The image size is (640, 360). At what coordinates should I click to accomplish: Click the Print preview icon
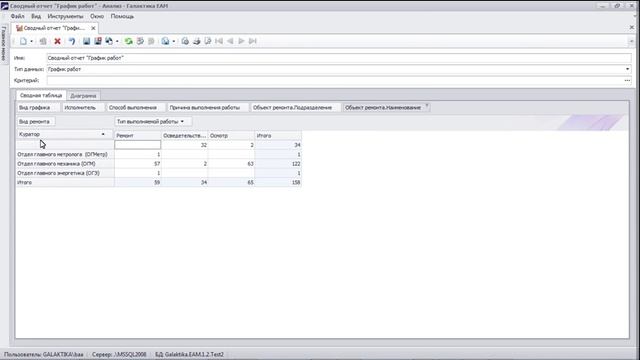185,41
